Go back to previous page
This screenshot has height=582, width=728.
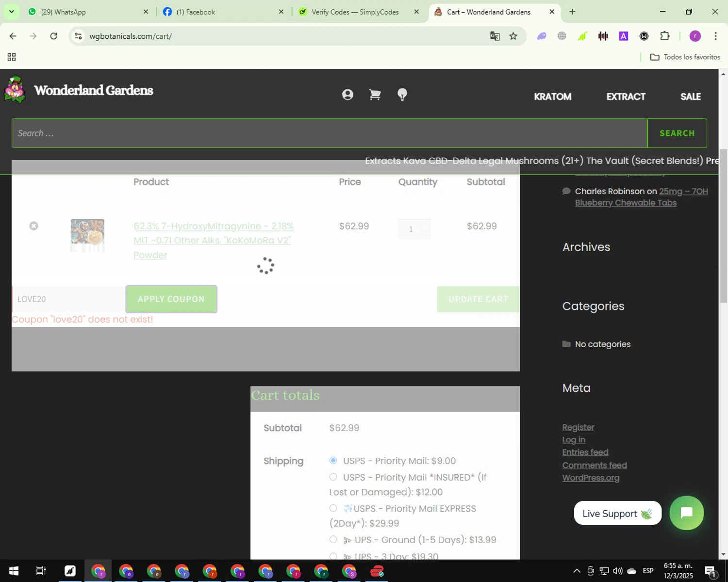(13, 36)
